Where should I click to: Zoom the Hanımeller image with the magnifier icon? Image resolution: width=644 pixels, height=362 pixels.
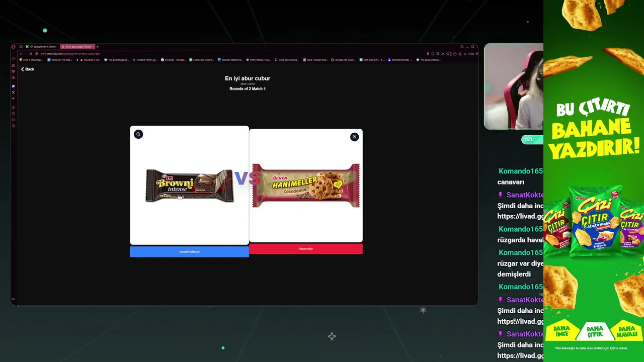[354, 137]
